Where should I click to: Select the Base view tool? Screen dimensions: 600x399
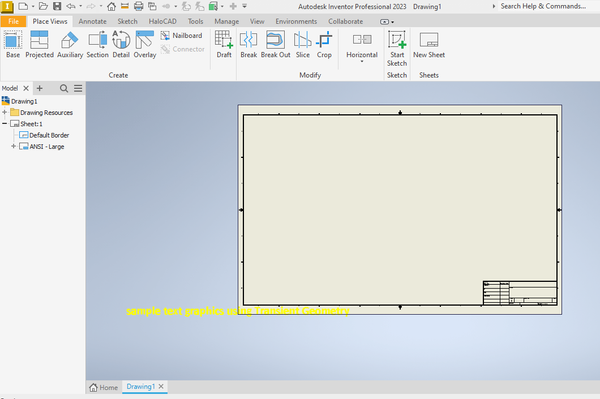(x=13, y=44)
